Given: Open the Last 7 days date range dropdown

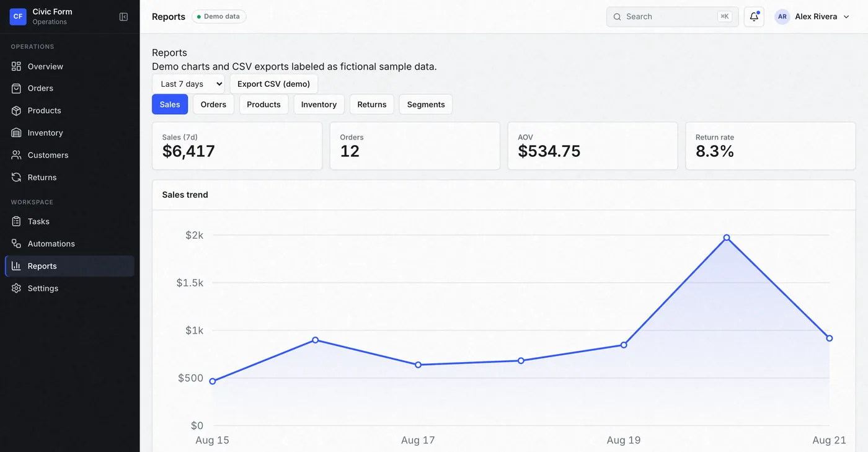Looking at the screenshot, I should click(188, 84).
